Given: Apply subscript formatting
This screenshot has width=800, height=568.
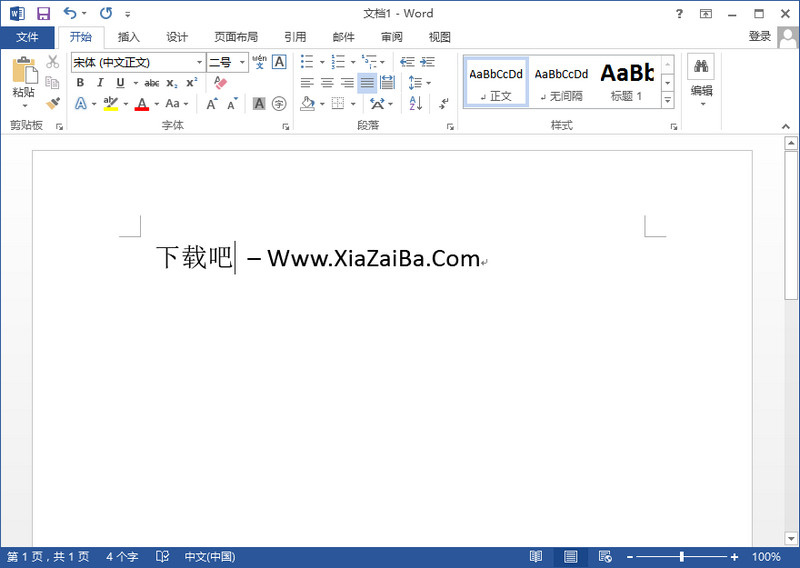Looking at the screenshot, I should 172,83.
